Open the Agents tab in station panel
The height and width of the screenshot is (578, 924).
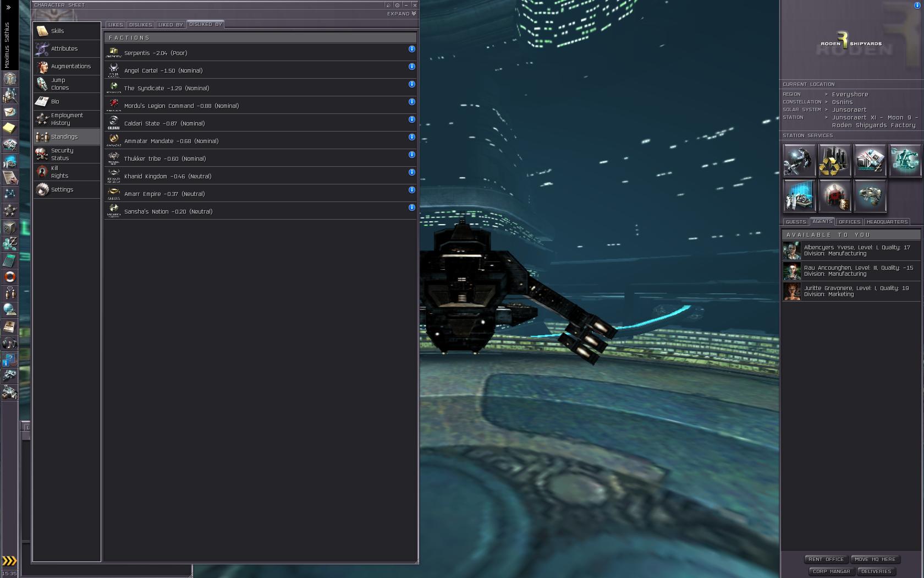tap(822, 221)
